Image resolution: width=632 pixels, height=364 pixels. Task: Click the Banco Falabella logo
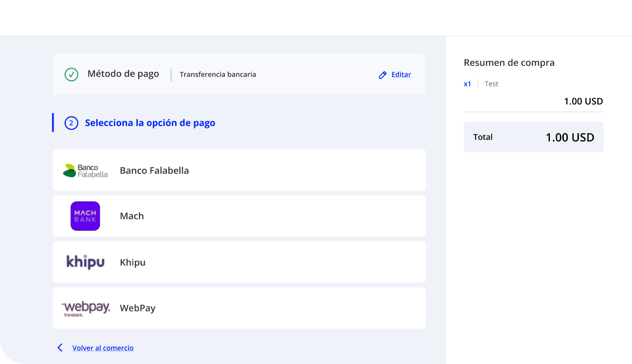85,171
